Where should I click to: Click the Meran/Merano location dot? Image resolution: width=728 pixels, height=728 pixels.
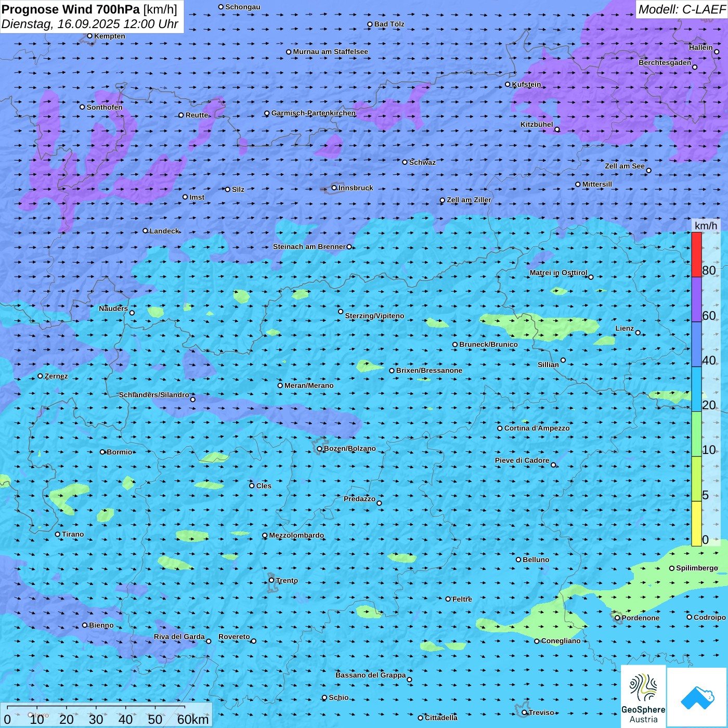[280, 385]
